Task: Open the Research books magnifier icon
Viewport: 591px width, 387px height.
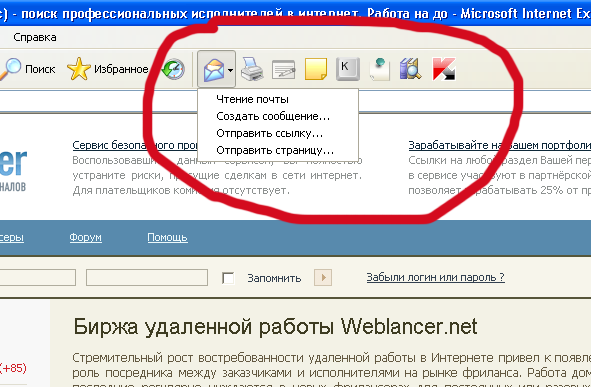Action: click(410, 69)
